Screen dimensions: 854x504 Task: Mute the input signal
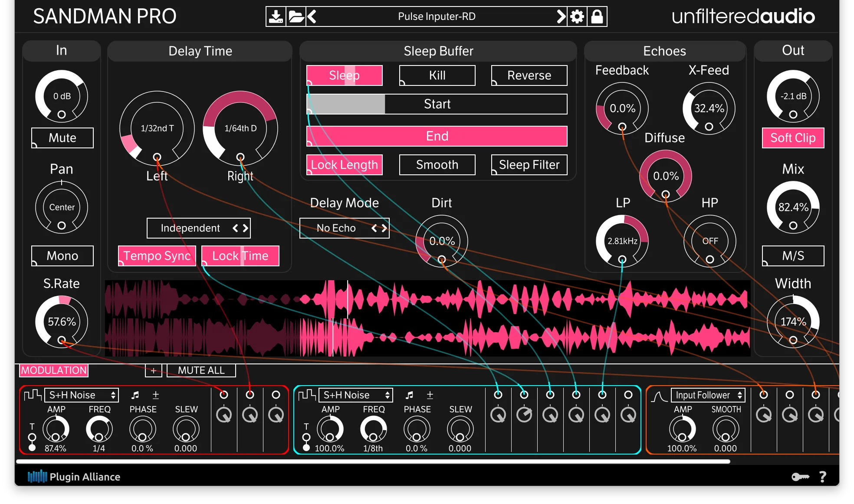coord(62,138)
